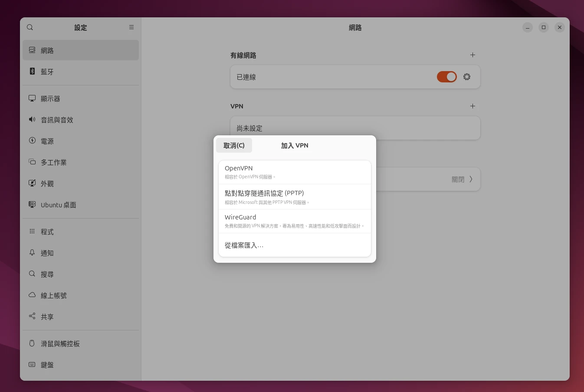This screenshot has width=584, height=392.
Task: Choose WireGuard as the VPN type
Action: [x=295, y=220]
